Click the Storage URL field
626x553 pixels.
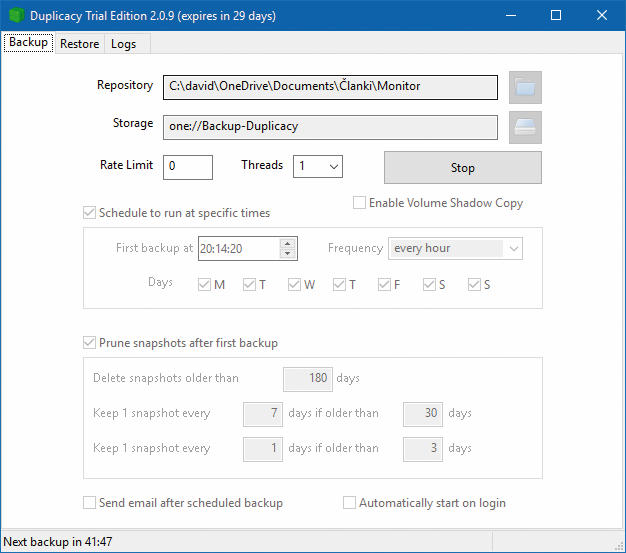(x=330, y=127)
